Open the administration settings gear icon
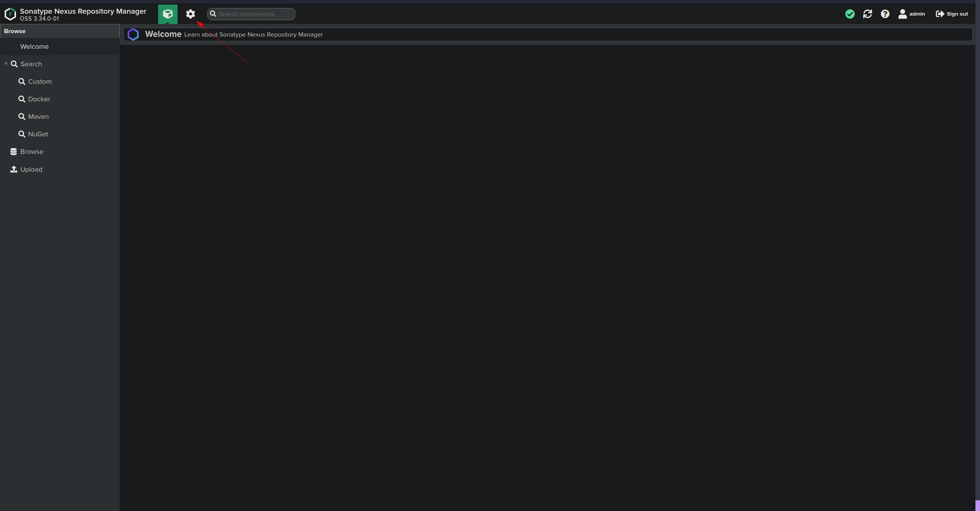This screenshot has width=980, height=511. pos(190,14)
